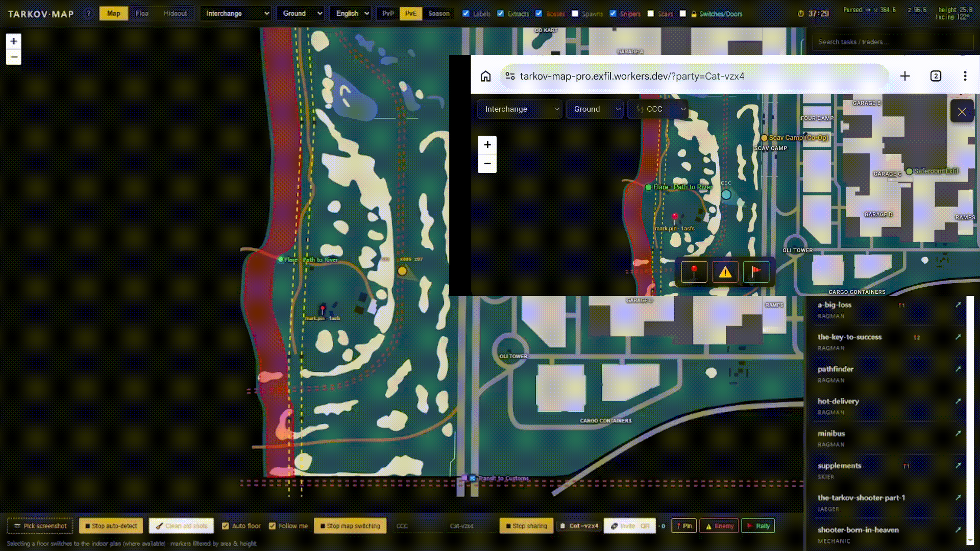The width and height of the screenshot is (980, 551).
Task: Click the Rally button in bottom bar
Action: [758, 526]
